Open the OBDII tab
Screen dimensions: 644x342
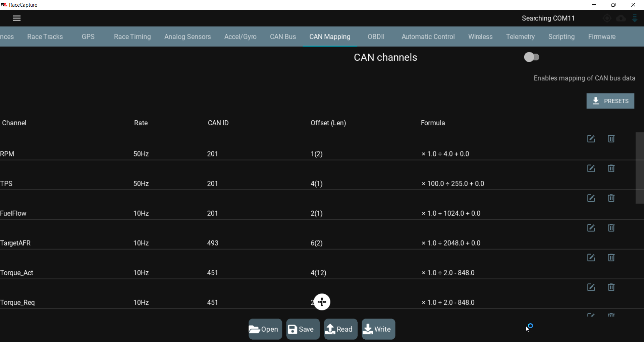tap(376, 37)
